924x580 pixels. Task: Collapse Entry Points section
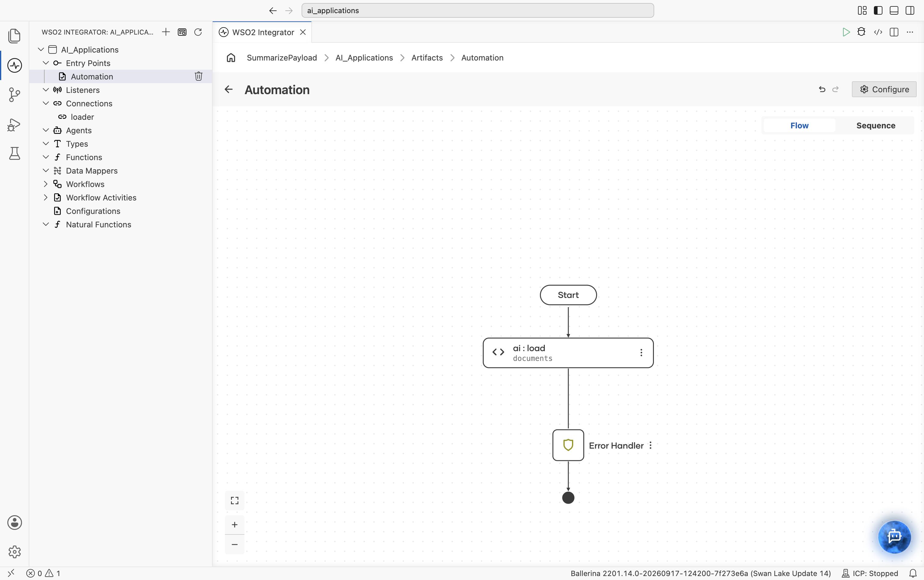click(x=46, y=63)
